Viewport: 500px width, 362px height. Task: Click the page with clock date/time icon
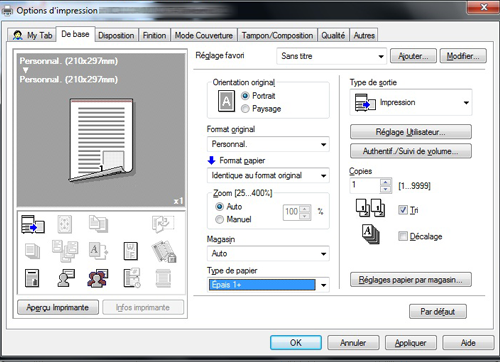pos(132,278)
